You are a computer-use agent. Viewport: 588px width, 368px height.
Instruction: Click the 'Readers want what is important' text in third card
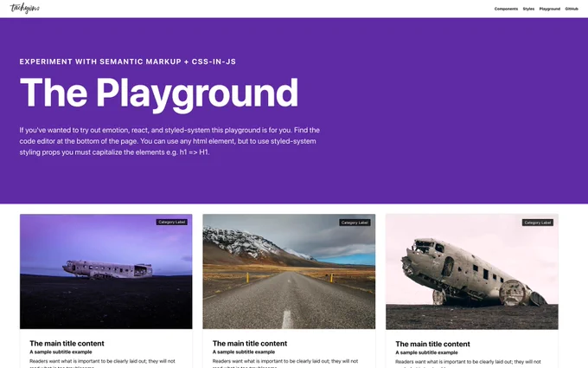pos(468,364)
